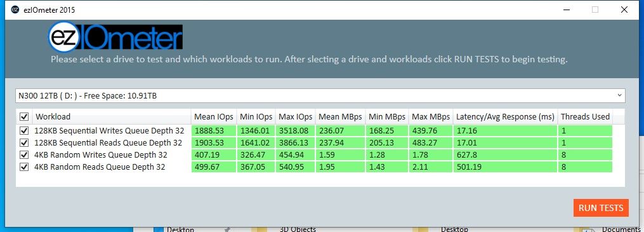Click the 1888.53 Mean IOps cell

(214, 131)
